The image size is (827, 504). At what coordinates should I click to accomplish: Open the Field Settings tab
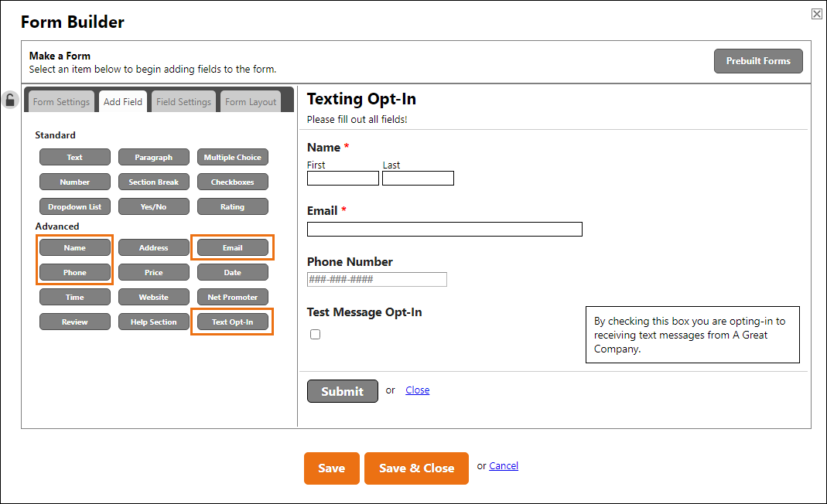click(x=183, y=102)
